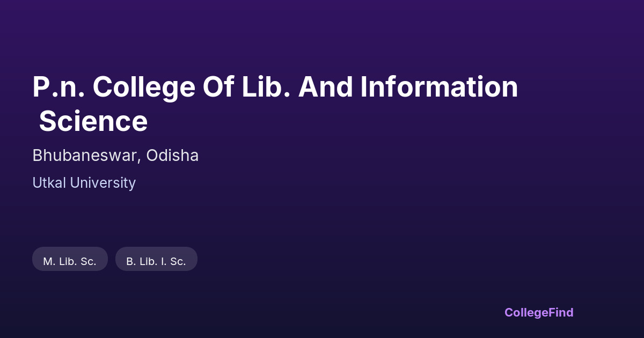Click the word "Utkal"
The image size is (644, 338).
49,183
